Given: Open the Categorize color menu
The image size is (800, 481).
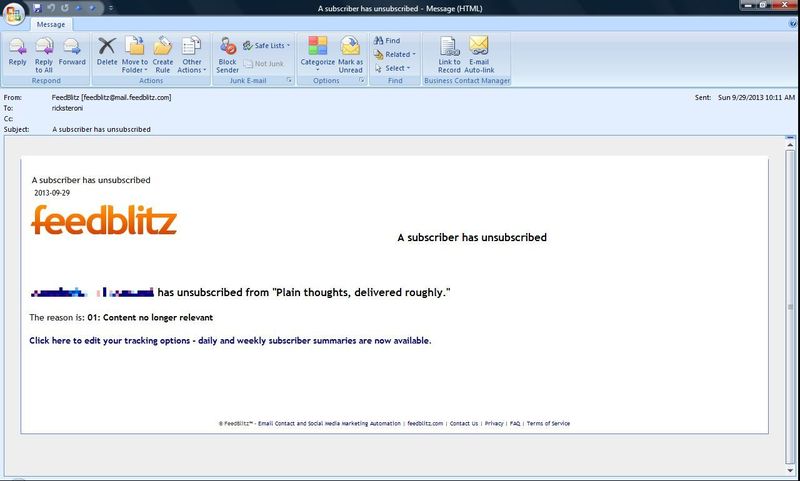Looking at the screenshot, I should click(x=317, y=51).
